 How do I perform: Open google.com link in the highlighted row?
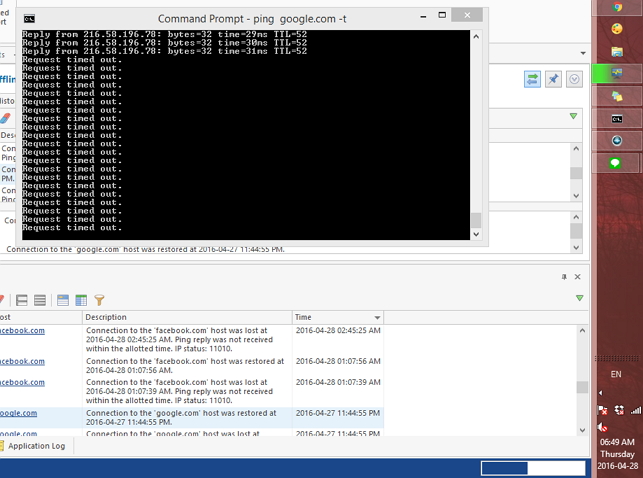pyautogui.click(x=18, y=413)
